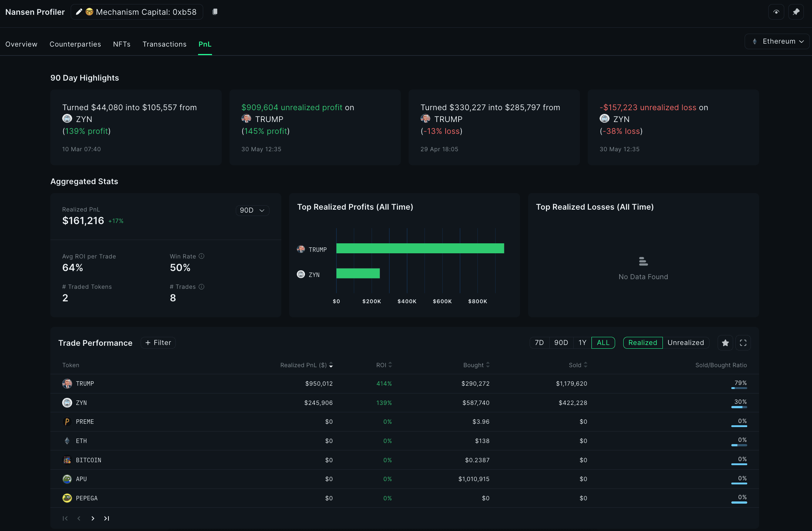Go to the next page of the table

93,518
